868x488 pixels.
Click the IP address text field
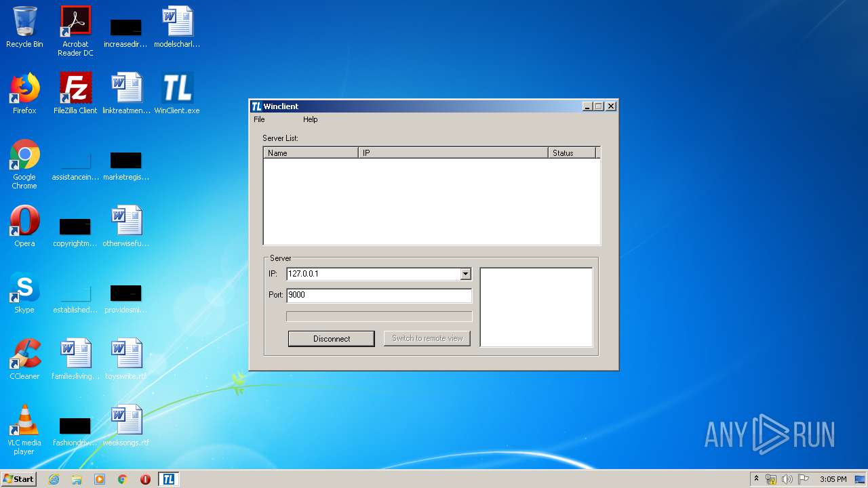[x=373, y=274]
